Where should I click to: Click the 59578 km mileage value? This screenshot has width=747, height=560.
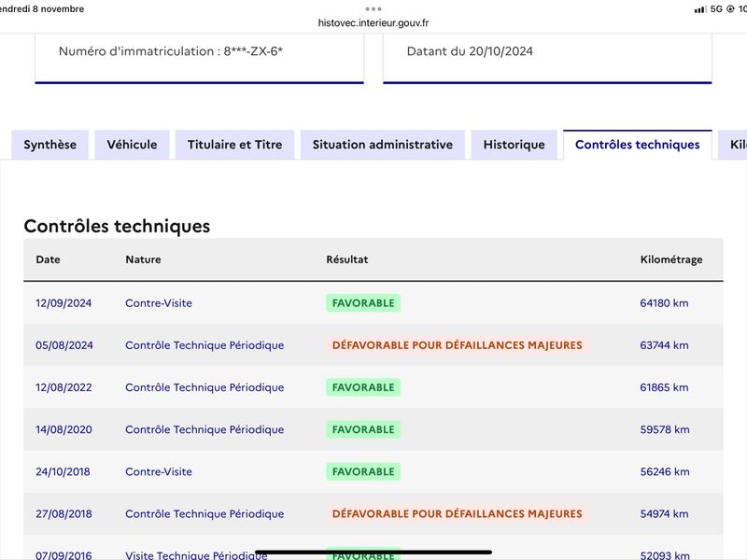click(665, 429)
